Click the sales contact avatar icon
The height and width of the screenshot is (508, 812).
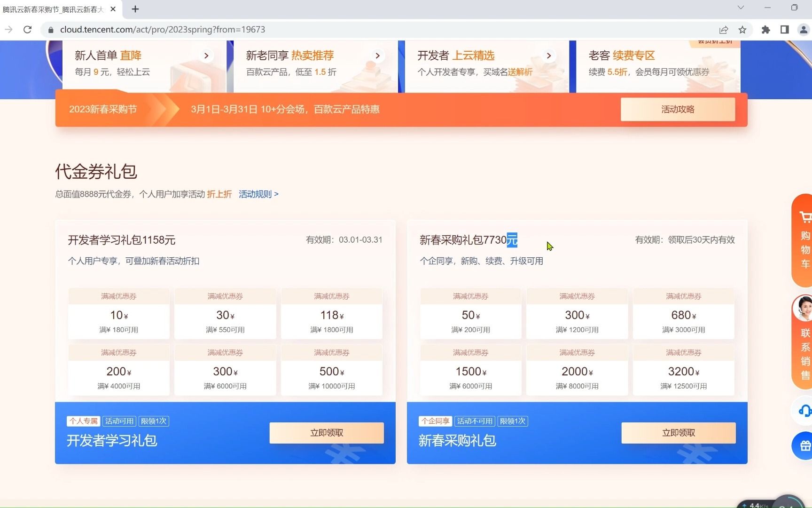803,308
